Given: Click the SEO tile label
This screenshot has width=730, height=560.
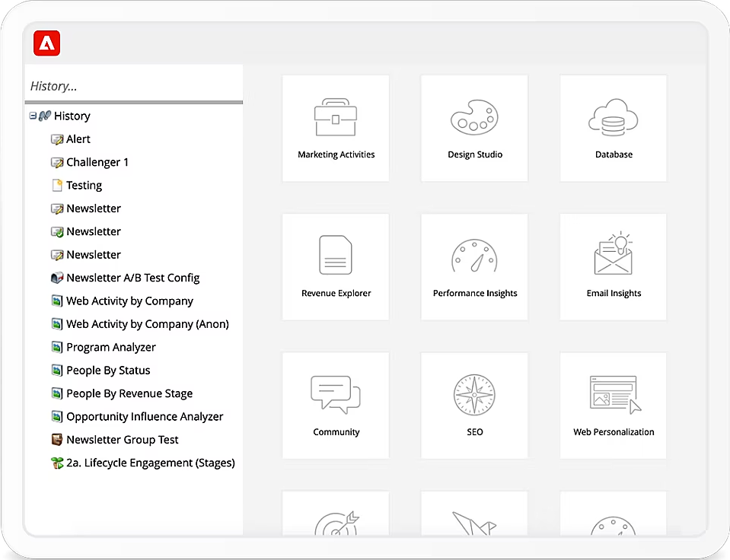Looking at the screenshot, I should [475, 432].
